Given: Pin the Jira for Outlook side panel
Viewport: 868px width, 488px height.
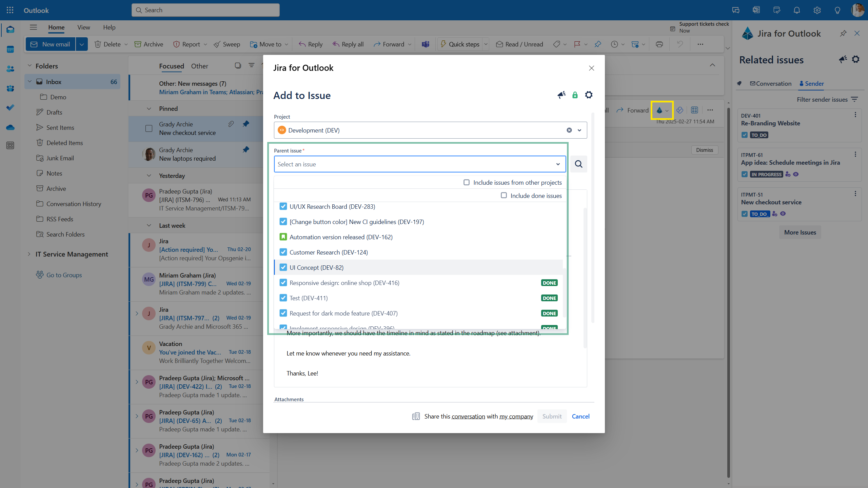Looking at the screenshot, I should tap(843, 33).
